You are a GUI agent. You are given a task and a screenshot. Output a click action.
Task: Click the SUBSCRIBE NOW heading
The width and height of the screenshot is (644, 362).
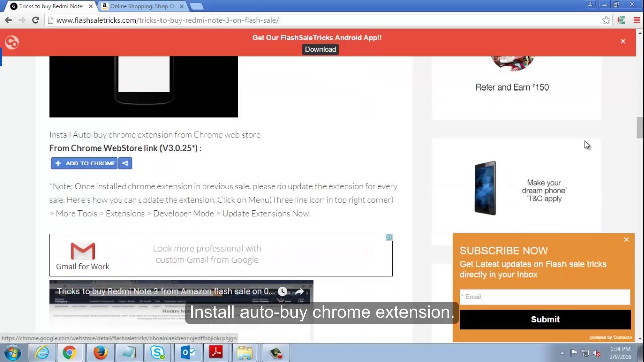pyautogui.click(x=504, y=251)
